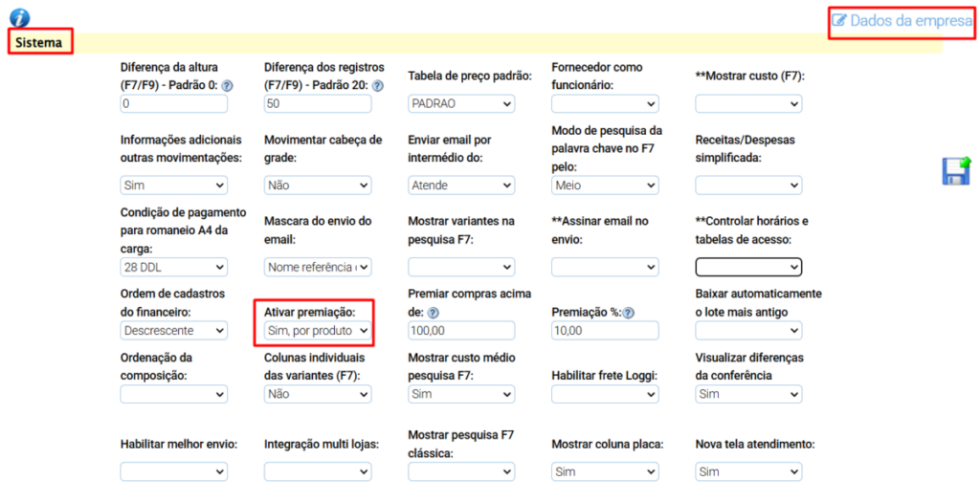This screenshot has height=503, width=980.
Task: Open Condição de pagamento 28 DDL dropdown
Action: point(174,268)
